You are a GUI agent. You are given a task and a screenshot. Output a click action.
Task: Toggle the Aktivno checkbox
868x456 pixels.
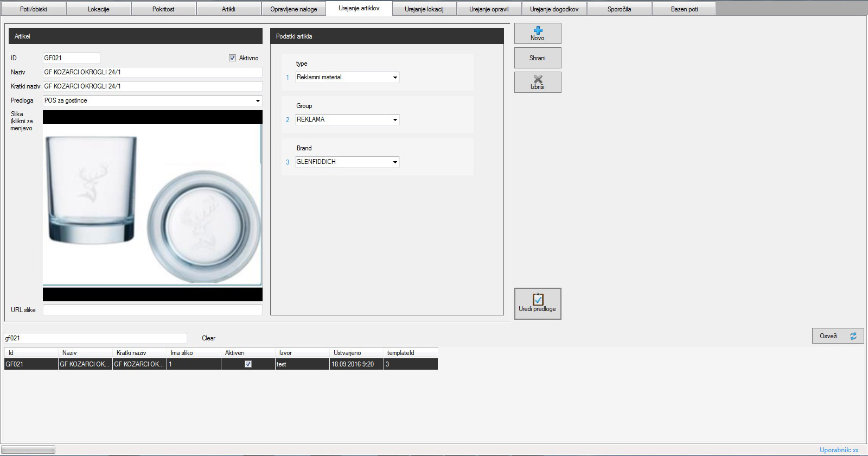coord(233,58)
